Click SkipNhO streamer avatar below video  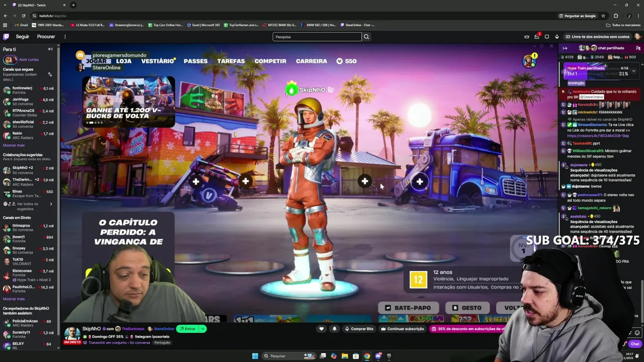coord(72,334)
